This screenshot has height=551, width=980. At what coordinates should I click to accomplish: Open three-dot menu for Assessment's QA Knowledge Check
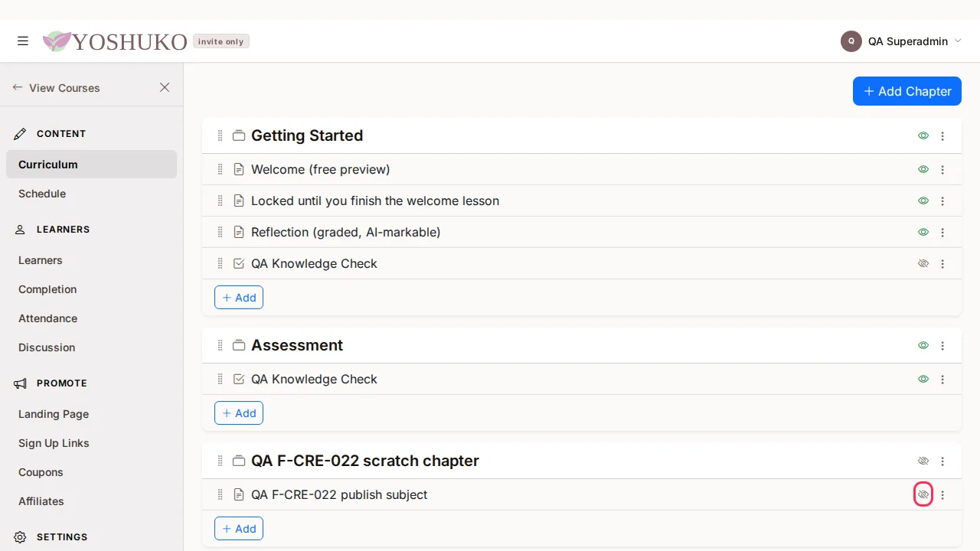click(x=942, y=379)
